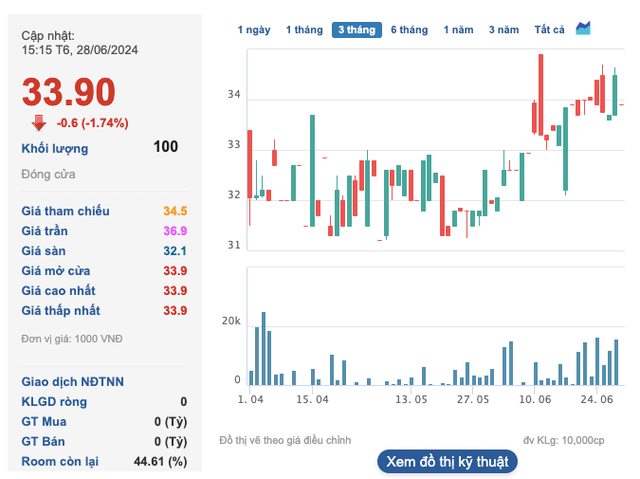Click the Khối lượng label
The image size is (640, 479).
pos(55,148)
